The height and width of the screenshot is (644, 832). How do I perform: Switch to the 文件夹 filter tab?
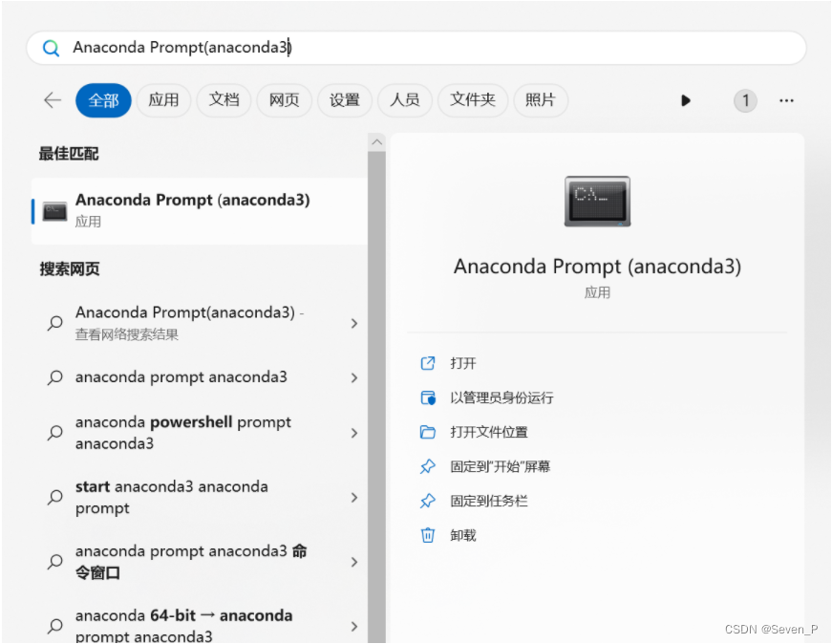(473, 100)
